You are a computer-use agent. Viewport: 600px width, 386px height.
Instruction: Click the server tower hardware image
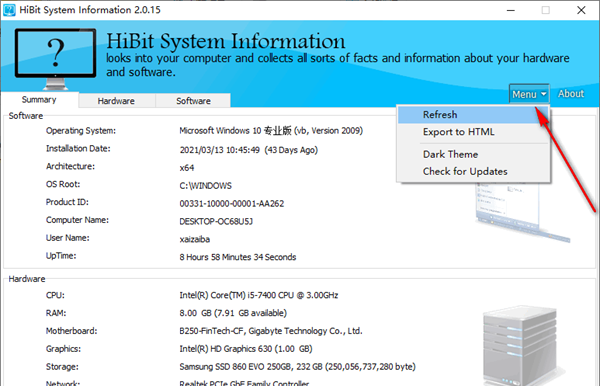[x=520, y=345]
